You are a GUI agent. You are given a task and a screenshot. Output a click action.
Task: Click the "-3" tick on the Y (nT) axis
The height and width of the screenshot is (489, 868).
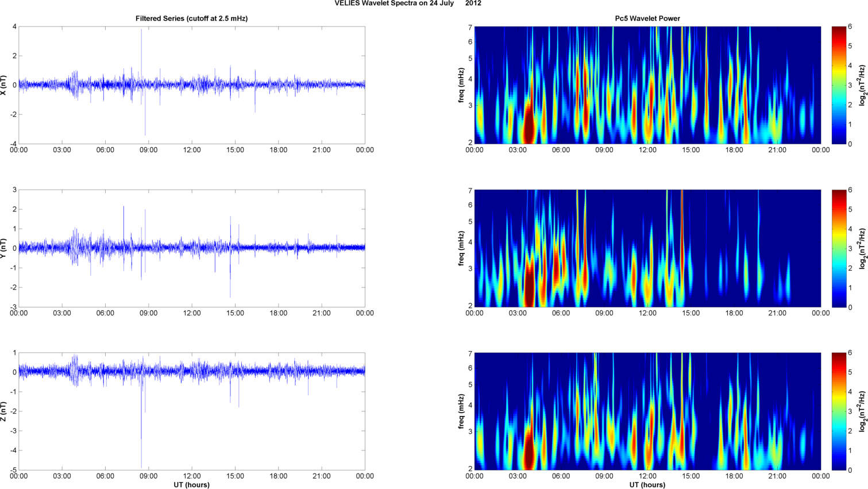13,307
